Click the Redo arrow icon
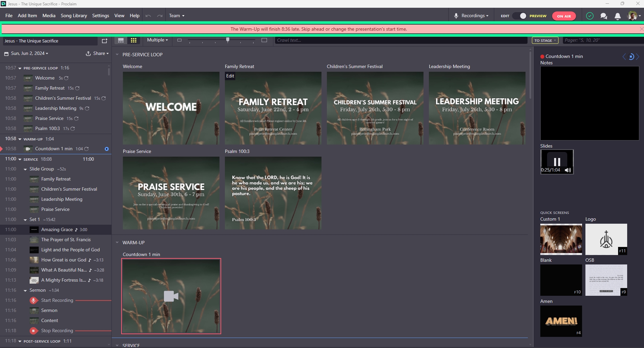Image resolution: width=644 pixels, height=348 pixels. (160, 16)
